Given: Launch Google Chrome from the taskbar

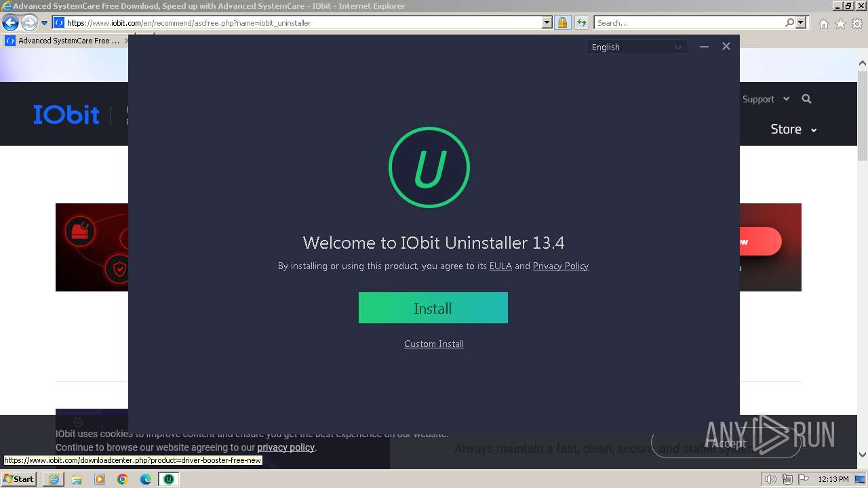Looking at the screenshot, I should (x=123, y=479).
